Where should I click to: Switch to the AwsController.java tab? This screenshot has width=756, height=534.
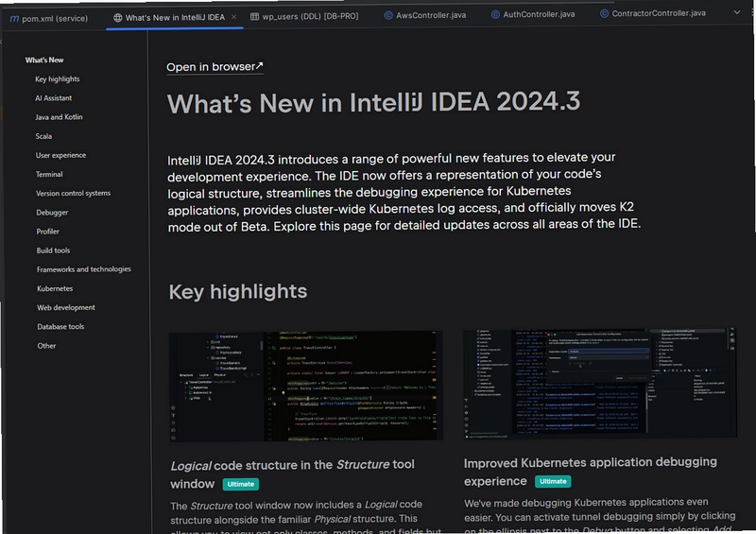[425, 15]
